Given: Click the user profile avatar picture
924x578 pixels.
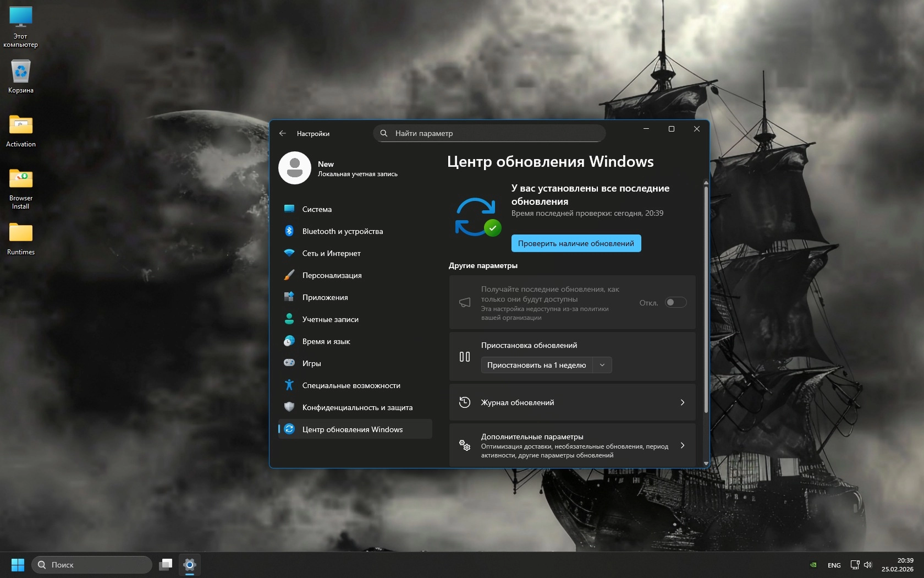Looking at the screenshot, I should pos(295,168).
